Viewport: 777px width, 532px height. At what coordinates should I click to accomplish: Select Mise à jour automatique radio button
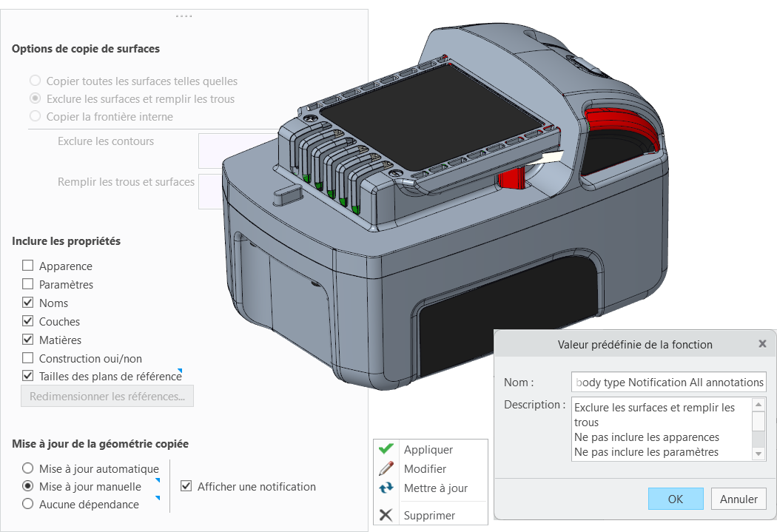point(28,468)
